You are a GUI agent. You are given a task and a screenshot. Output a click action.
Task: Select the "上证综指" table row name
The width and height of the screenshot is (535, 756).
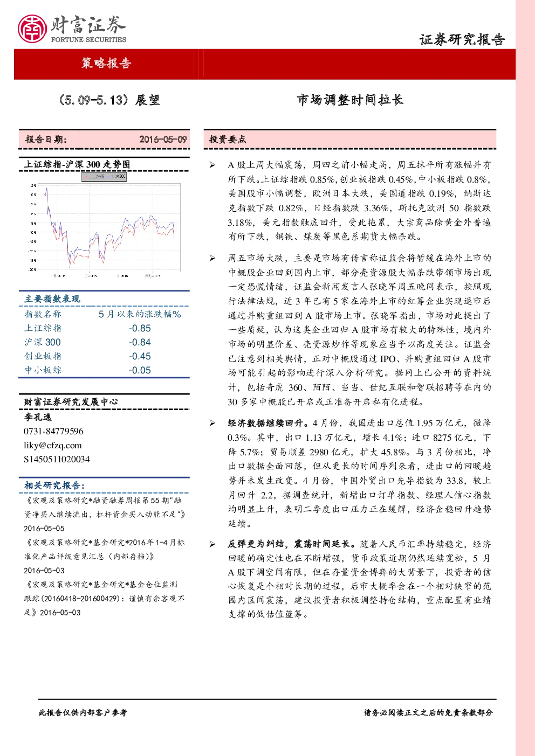point(43,328)
